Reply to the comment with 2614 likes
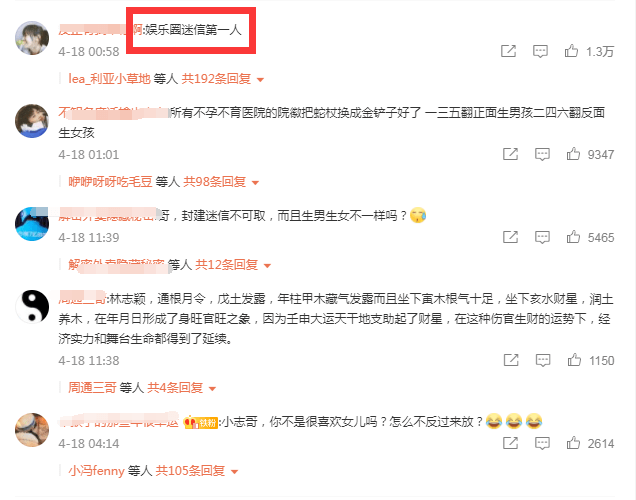Screen dimensions: 636x500 [542, 443]
